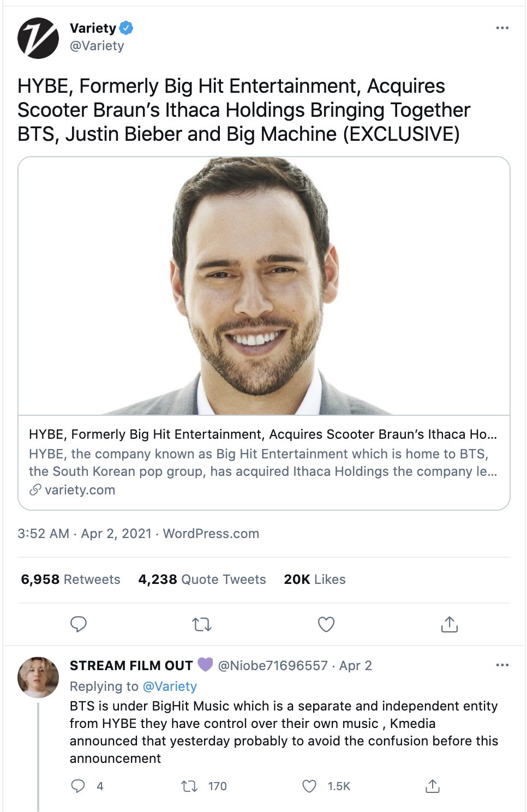The height and width of the screenshot is (812, 527).
Task: Click the reply icon under Variety's tweet
Action: tap(79, 624)
